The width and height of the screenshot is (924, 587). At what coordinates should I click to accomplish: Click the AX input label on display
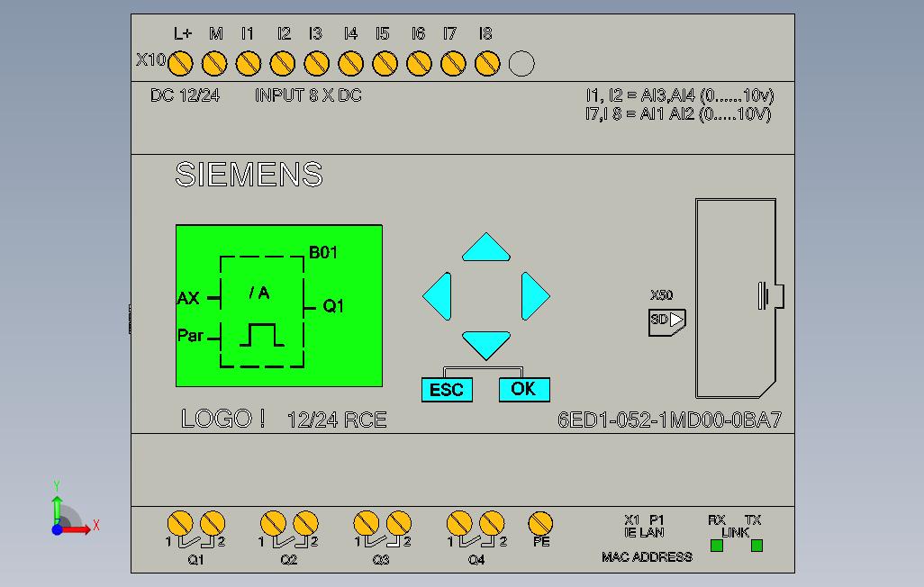(188, 298)
